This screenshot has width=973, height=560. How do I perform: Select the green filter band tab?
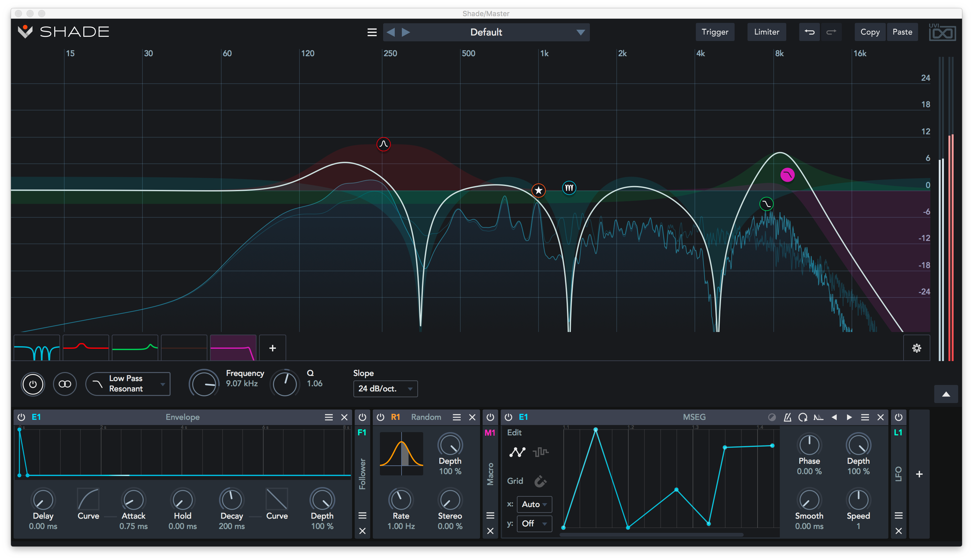tap(135, 348)
